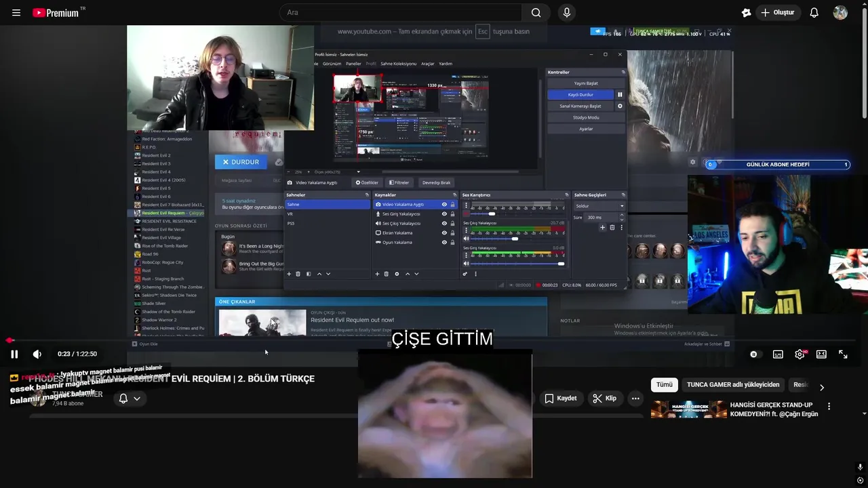Hide Ses Çıkış Yakalayıcısı source eye

point(444,223)
